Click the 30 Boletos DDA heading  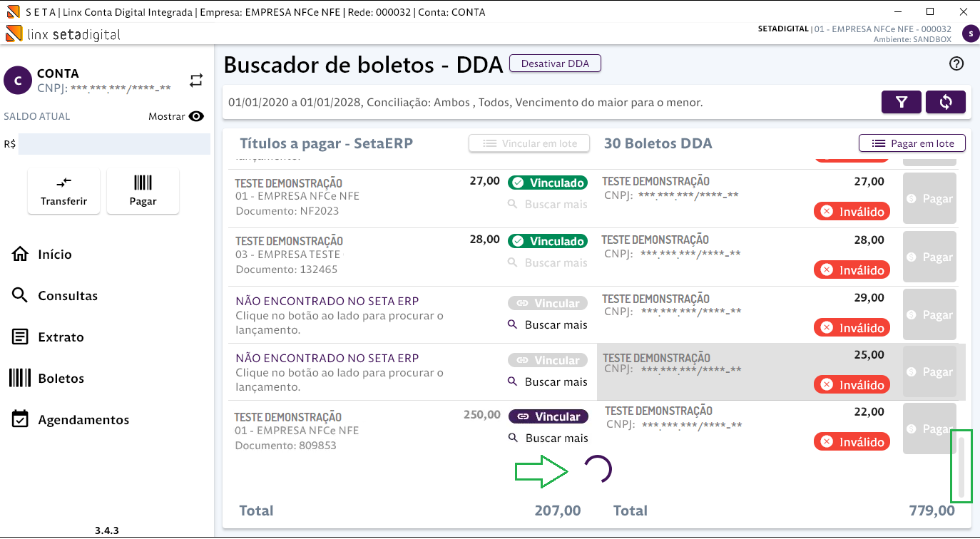point(658,143)
